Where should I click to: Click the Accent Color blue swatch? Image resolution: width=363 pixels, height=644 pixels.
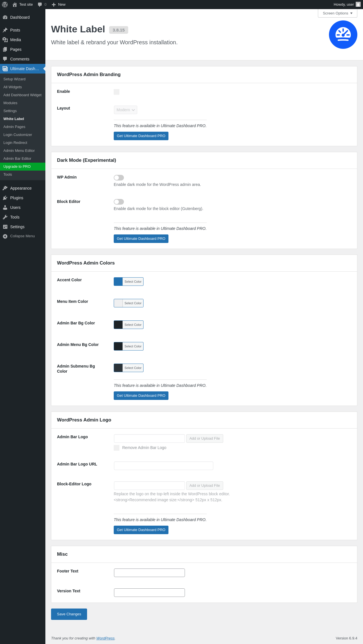click(x=118, y=282)
